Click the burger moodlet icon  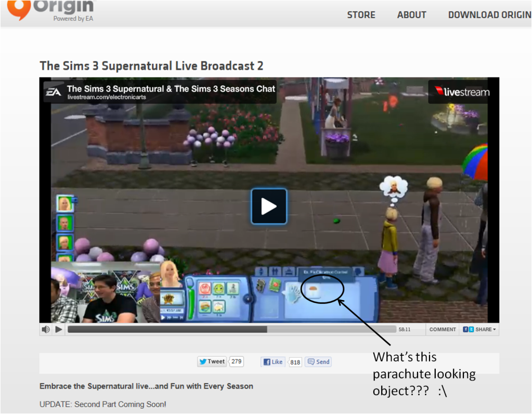204,307
